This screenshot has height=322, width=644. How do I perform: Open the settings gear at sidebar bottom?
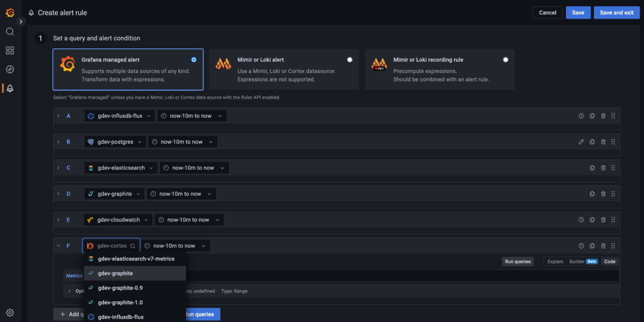pos(10,313)
